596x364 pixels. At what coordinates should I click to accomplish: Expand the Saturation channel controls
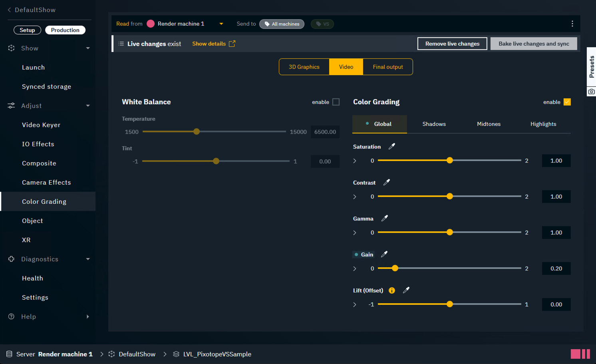coord(355,161)
